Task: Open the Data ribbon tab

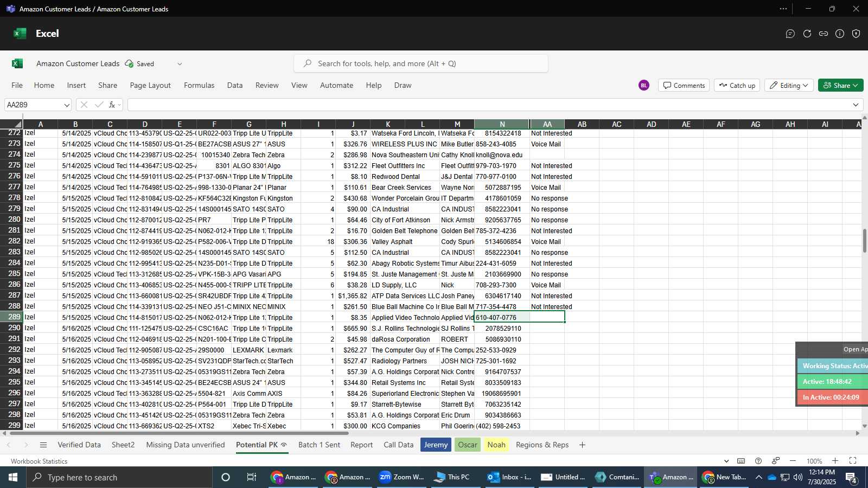Action: [235, 85]
